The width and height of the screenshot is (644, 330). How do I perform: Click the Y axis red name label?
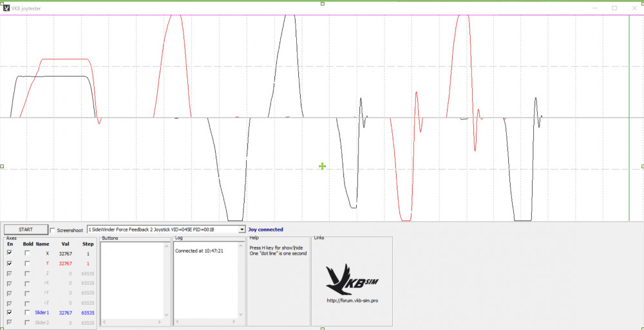click(x=47, y=264)
